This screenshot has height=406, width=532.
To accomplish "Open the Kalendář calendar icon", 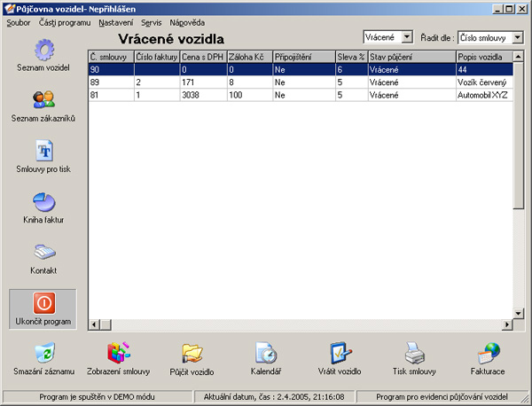I will (x=266, y=354).
